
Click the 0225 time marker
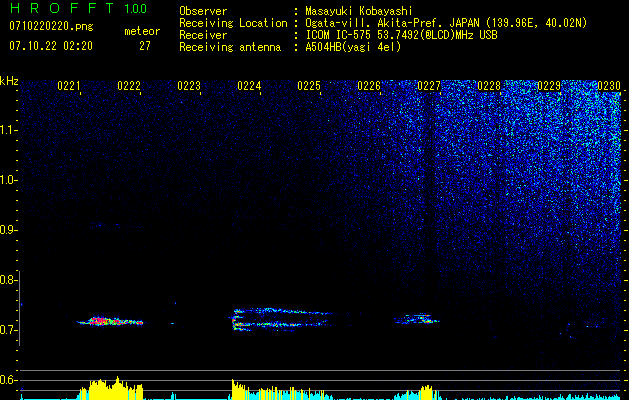309,86
